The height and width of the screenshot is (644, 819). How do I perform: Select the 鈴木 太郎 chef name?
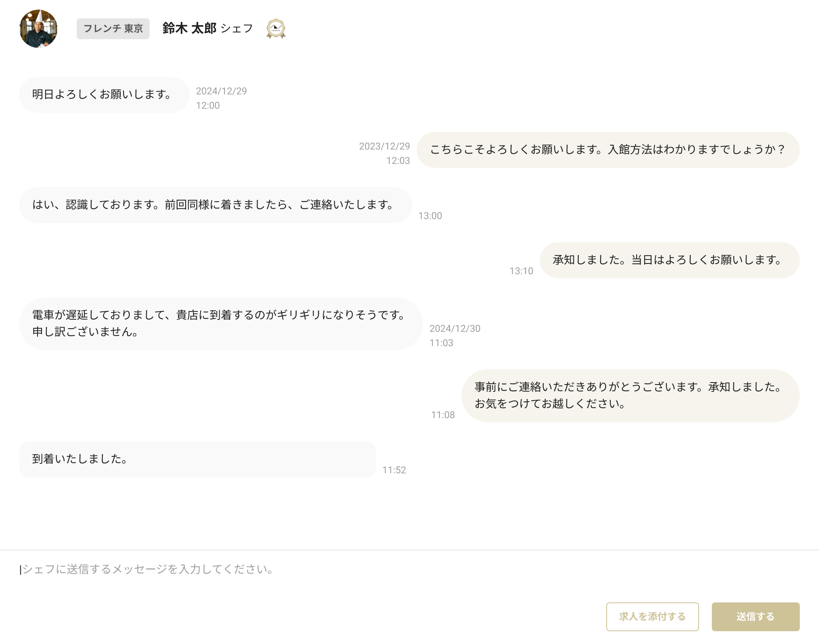click(189, 28)
